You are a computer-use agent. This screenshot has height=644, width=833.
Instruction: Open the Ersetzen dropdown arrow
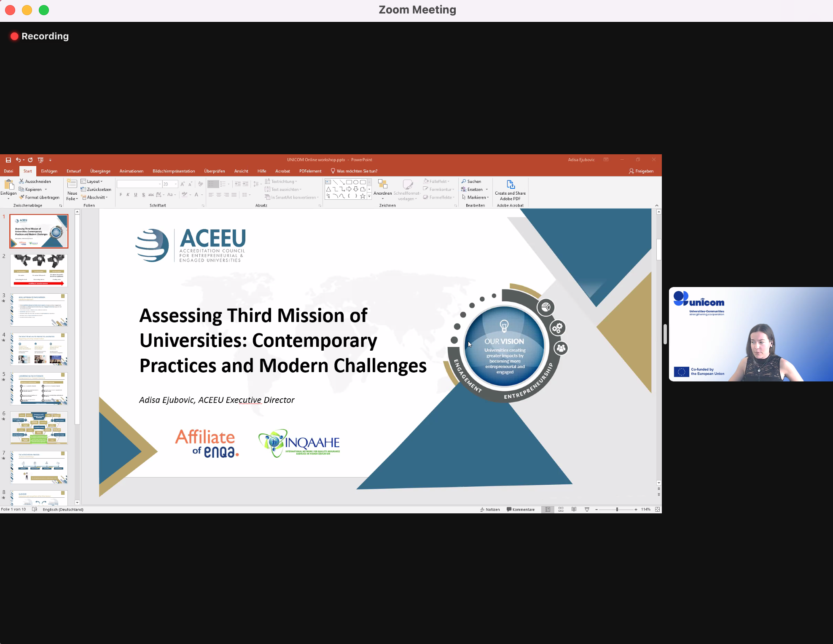click(486, 189)
